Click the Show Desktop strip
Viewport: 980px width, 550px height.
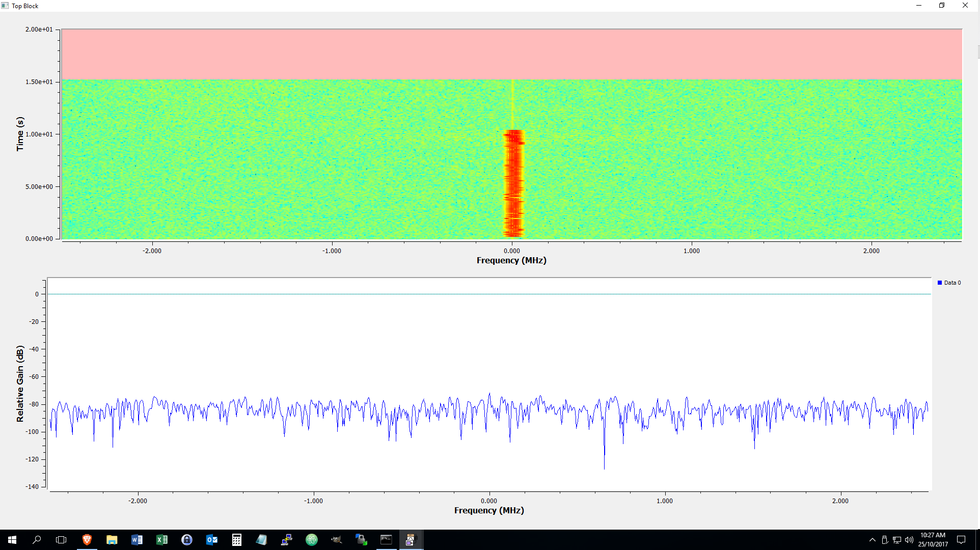[978, 540]
